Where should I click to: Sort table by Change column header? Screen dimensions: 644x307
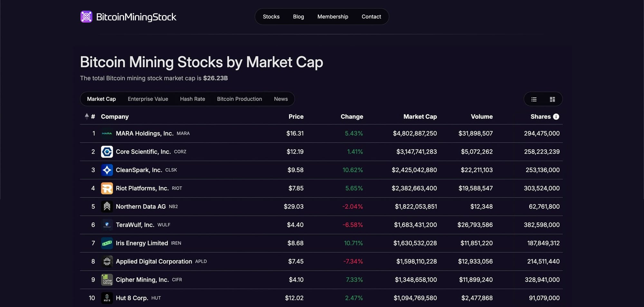352,117
